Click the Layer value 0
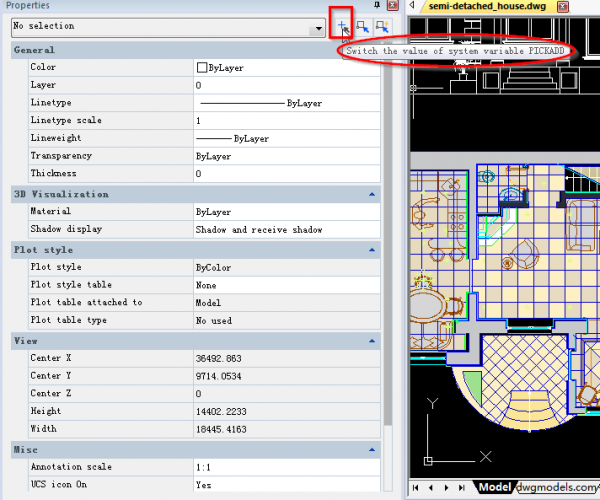The width and height of the screenshot is (600, 500). [x=287, y=85]
